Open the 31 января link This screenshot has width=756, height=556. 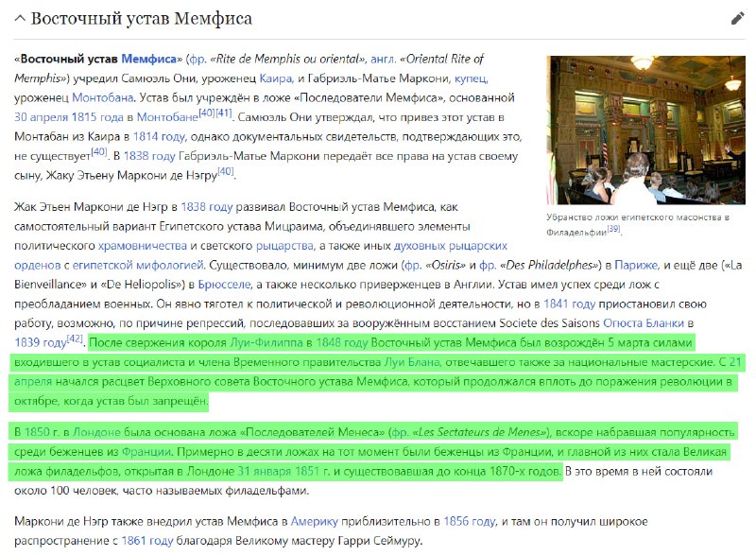pos(264,471)
